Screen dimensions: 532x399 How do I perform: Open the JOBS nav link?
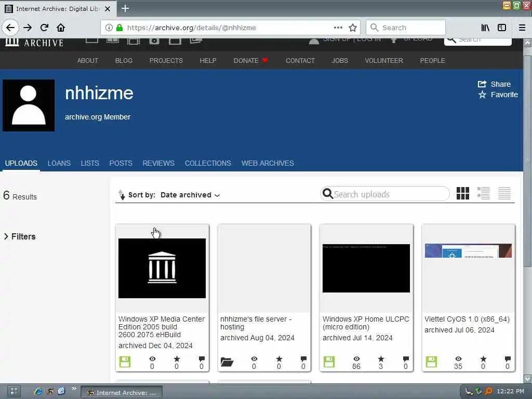[340, 61]
